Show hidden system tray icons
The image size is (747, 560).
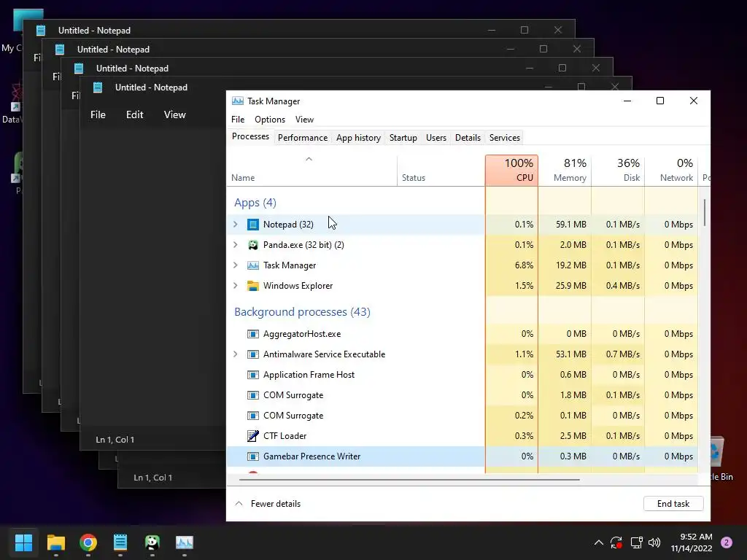tap(599, 542)
